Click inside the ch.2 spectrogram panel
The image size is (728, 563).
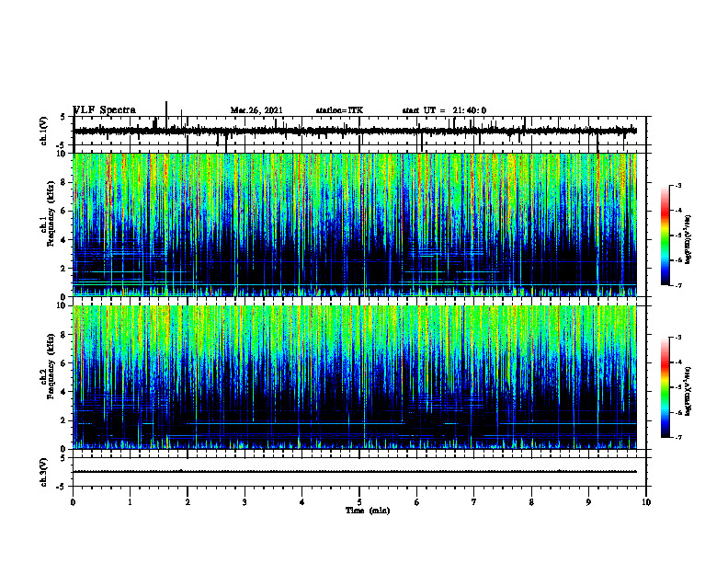[355, 377]
